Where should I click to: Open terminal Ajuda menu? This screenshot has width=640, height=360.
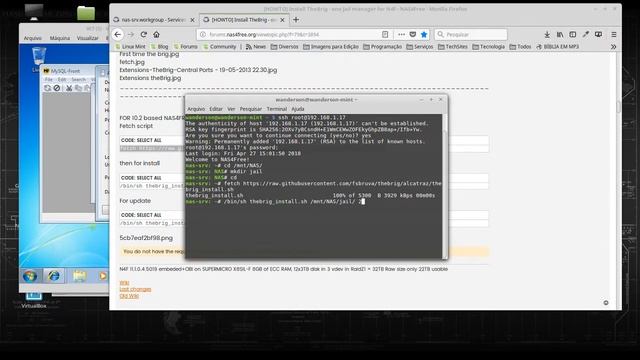click(298, 109)
